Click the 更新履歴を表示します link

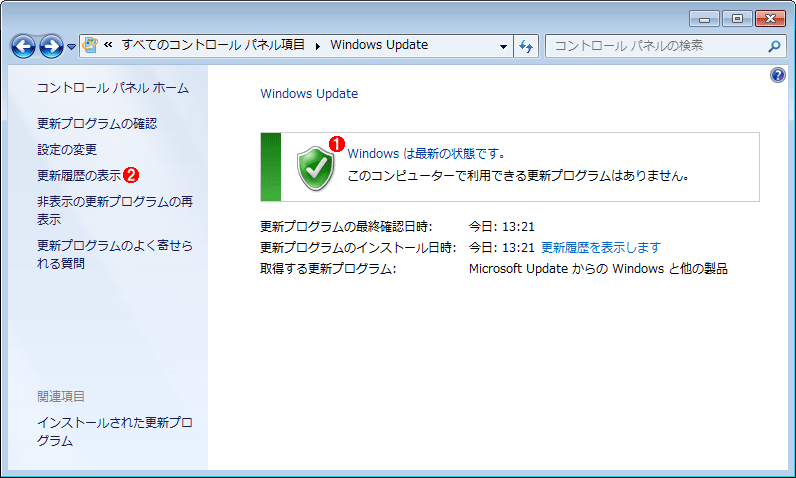click(x=601, y=248)
